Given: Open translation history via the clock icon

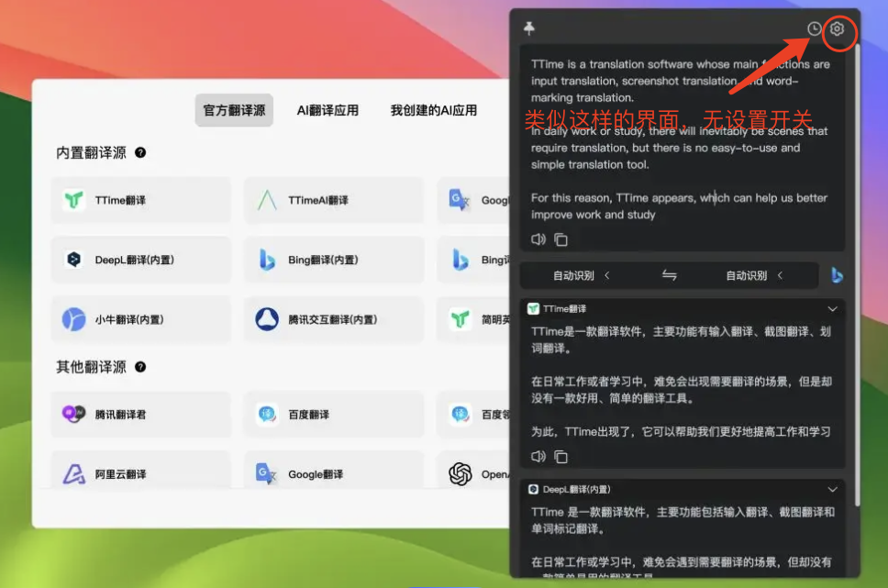Looking at the screenshot, I should click(x=814, y=29).
